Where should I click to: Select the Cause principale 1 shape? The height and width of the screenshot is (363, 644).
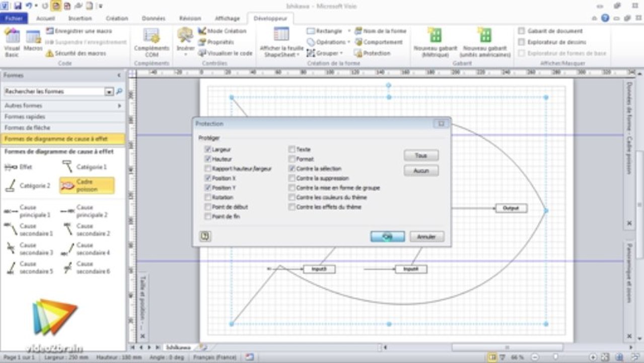27,211
